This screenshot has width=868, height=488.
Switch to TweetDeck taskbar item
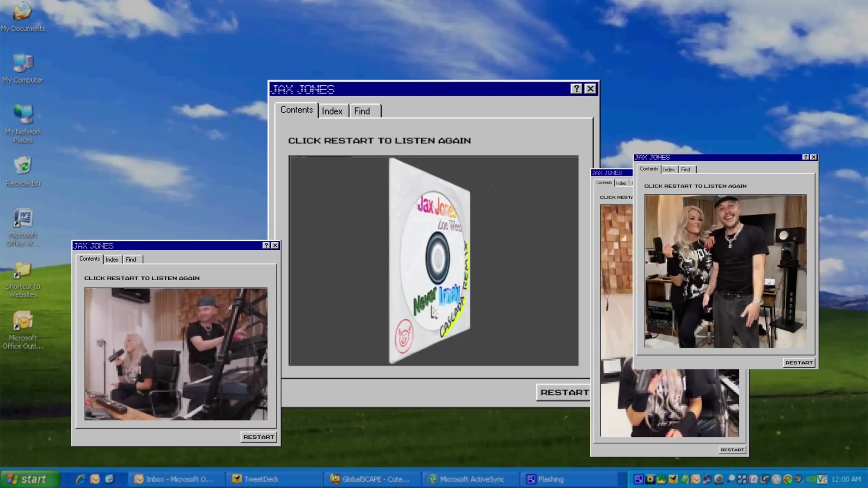pyautogui.click(x=274, y=479)
